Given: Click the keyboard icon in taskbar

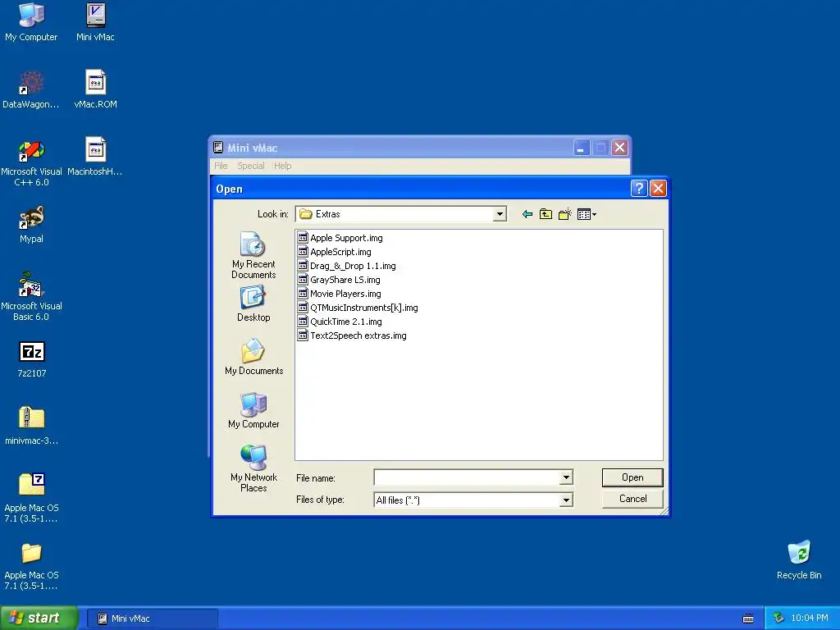Looking at the screenshot, I should point(748,619).
